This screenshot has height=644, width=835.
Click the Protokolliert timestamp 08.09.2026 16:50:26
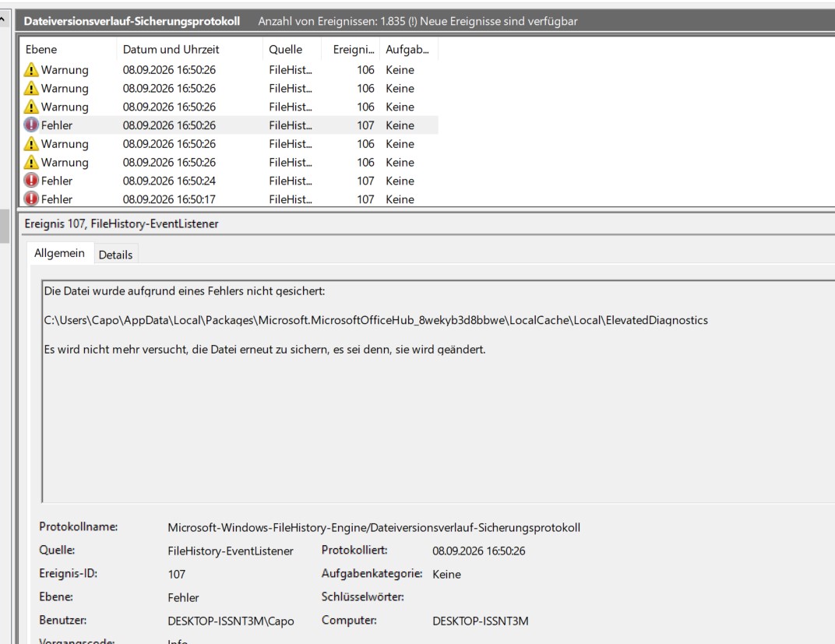tap(479, 551)
